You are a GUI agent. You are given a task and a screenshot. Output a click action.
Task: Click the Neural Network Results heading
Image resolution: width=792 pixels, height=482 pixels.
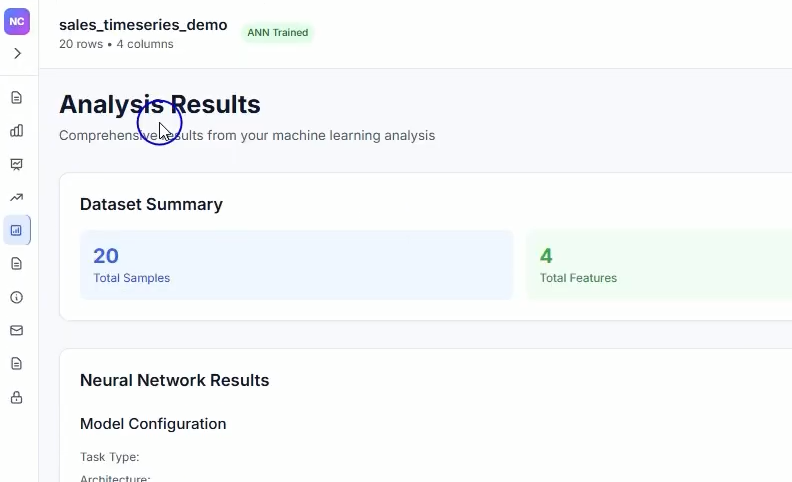[x=174, y=380]
